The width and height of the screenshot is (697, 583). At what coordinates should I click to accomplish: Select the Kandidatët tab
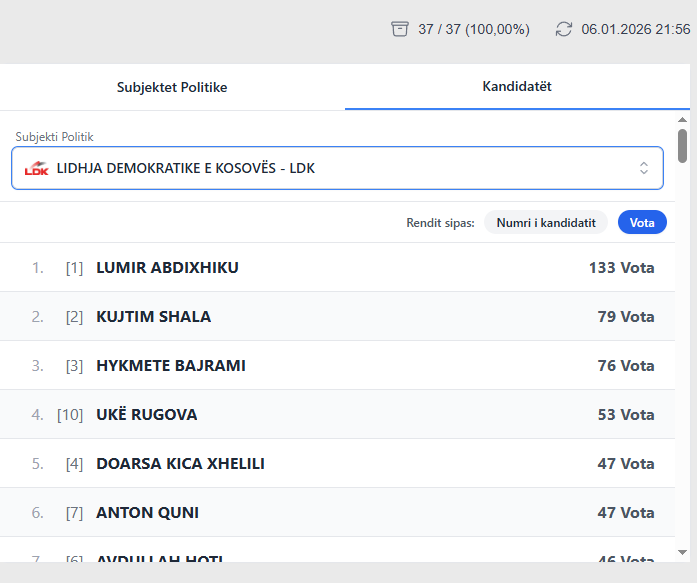[x=517, y=86]
